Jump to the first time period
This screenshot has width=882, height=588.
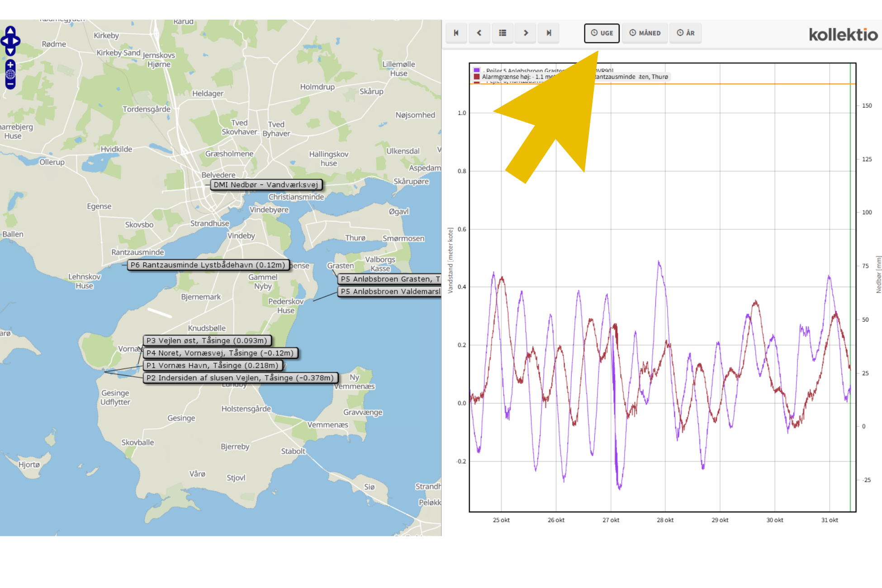click(456, 33)
